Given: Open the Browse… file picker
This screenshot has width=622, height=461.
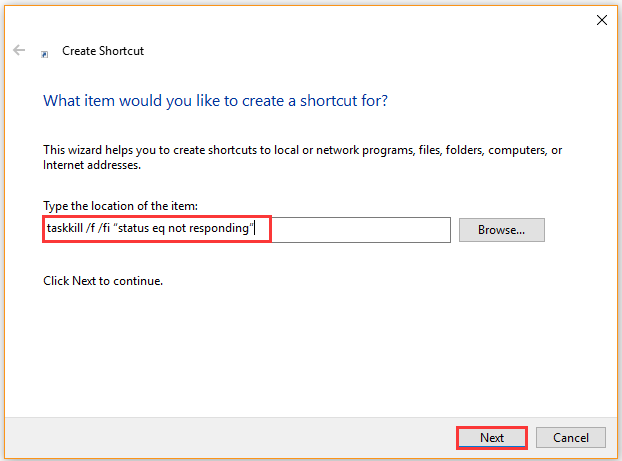Looking at the screenshot, I should point(501,230).
